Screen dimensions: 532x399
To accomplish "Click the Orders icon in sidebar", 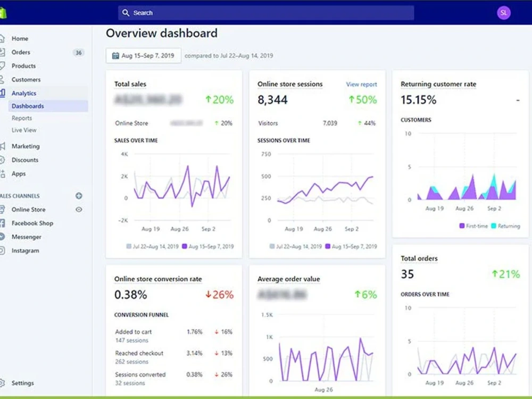I will point(2,52).
